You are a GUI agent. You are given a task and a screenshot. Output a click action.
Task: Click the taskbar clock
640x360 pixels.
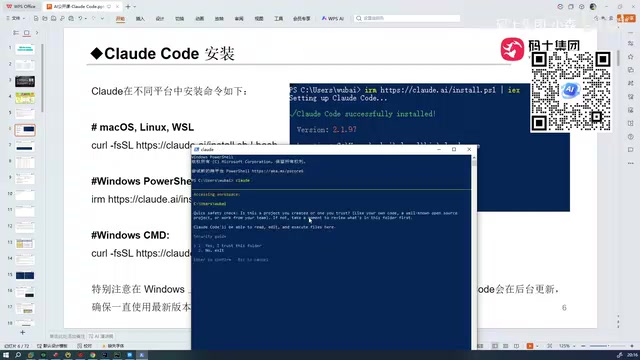coord(633,355)
